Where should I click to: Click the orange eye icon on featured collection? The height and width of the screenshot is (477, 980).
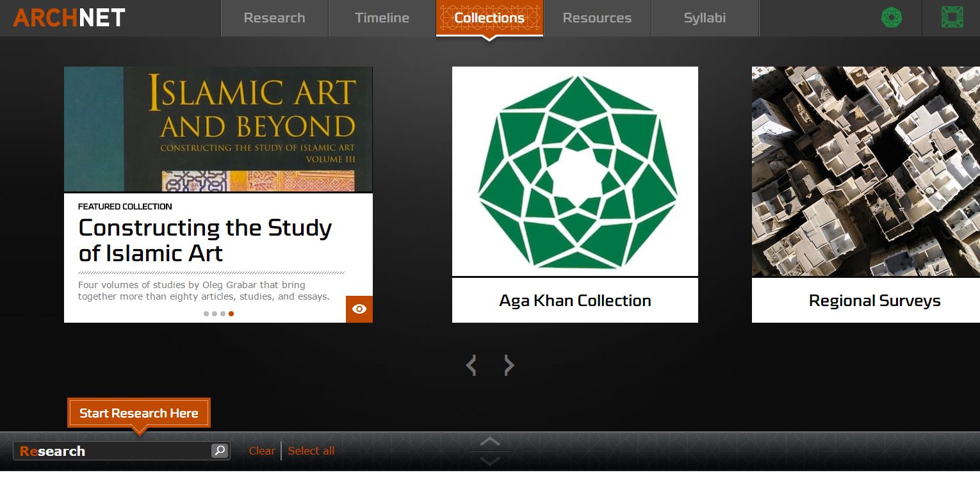coord(359,309)
